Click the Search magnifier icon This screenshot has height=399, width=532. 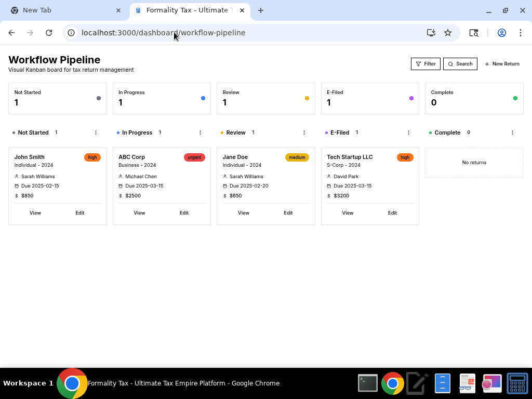(x=451, y=63)
